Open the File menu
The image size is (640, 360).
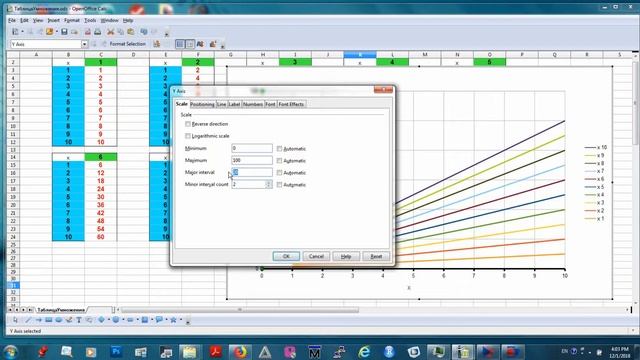pos(12,20)
